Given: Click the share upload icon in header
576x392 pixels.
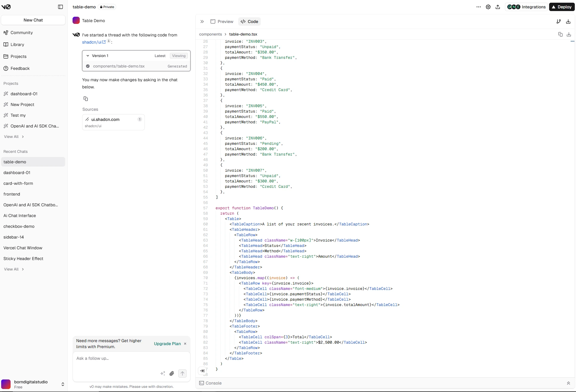Looking at the screenshot, I should 498,7.
